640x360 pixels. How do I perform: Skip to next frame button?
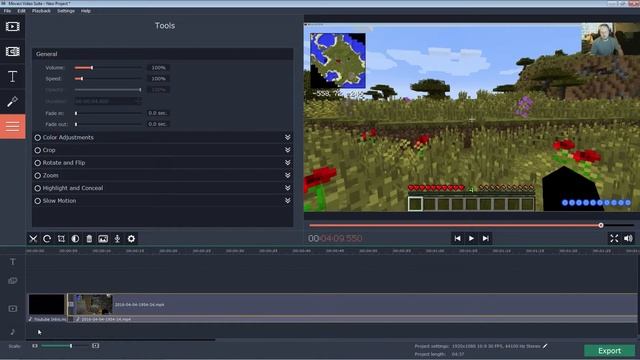click(485, 238)
